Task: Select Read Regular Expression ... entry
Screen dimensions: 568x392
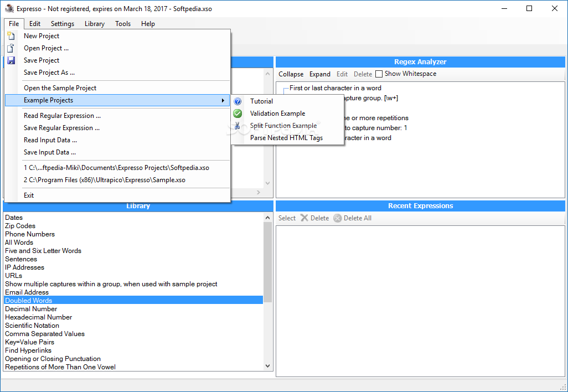Action: [x=118, y=116]
